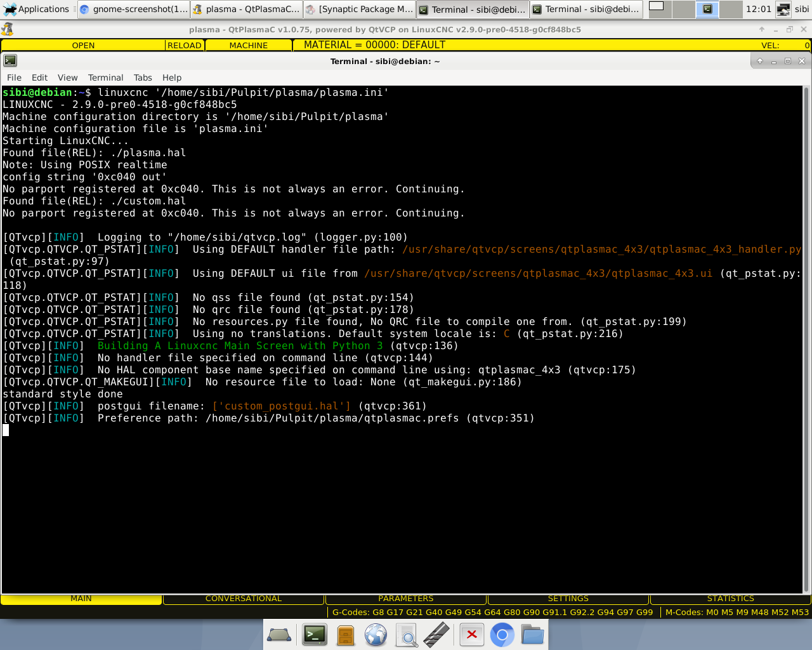This screenshot has width=812, height=650.
Task: Click the 12:01 clock in the panel
Action: 759,9
